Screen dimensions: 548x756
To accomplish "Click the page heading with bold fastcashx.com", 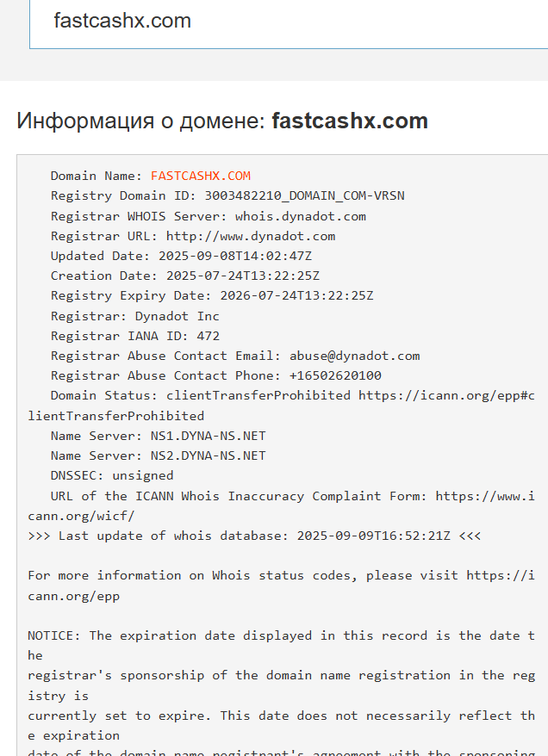I will tap(222, 121).
